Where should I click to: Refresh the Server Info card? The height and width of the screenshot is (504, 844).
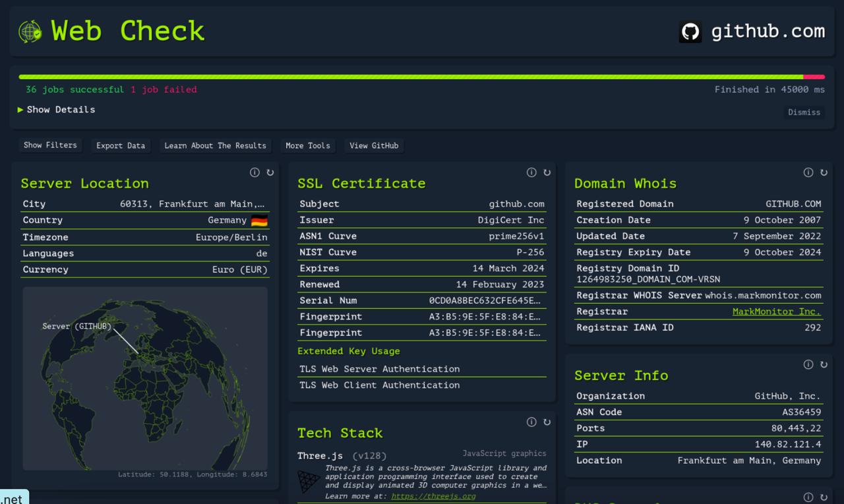click(824, 364)
